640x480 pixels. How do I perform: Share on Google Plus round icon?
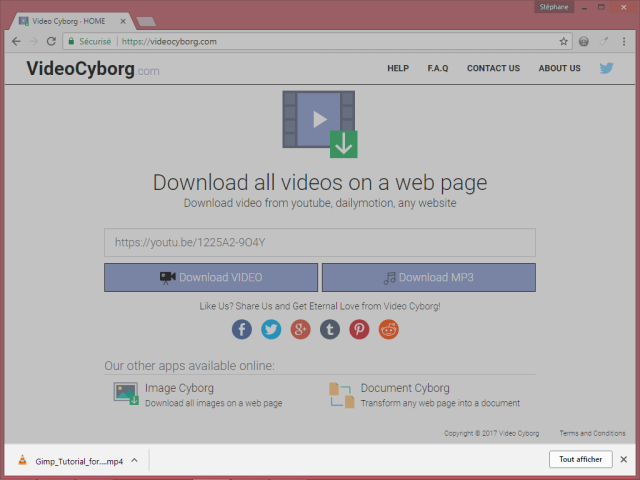[300, 329]
